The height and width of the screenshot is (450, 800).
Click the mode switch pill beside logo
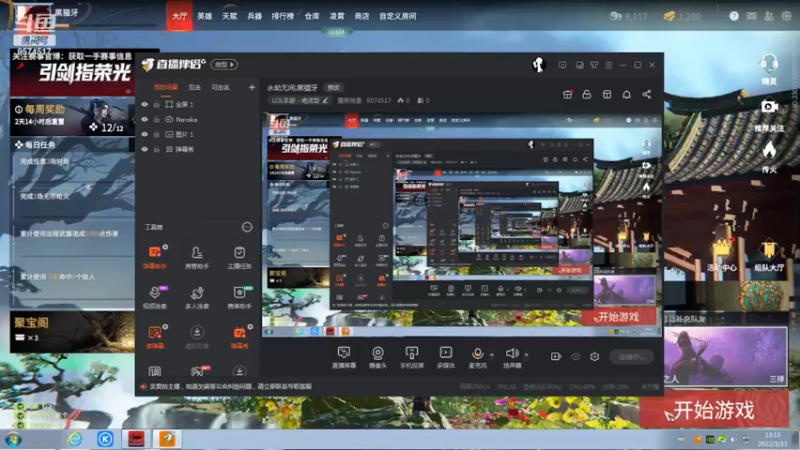tap(224, 65)
